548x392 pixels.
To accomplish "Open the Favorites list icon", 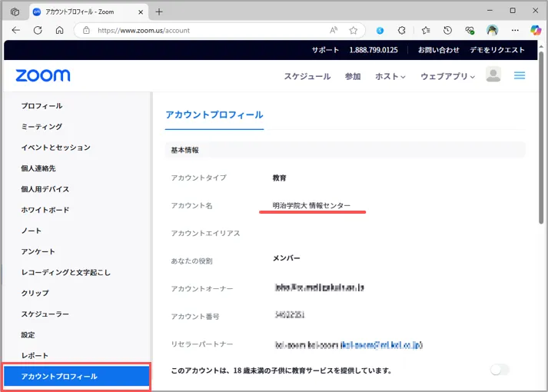I will coord(426,31).
